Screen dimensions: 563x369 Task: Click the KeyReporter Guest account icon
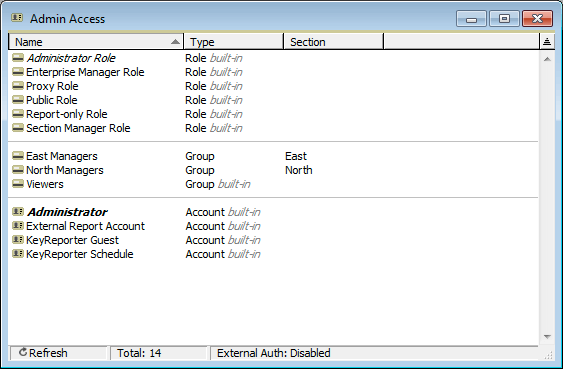tap(18, 239)
